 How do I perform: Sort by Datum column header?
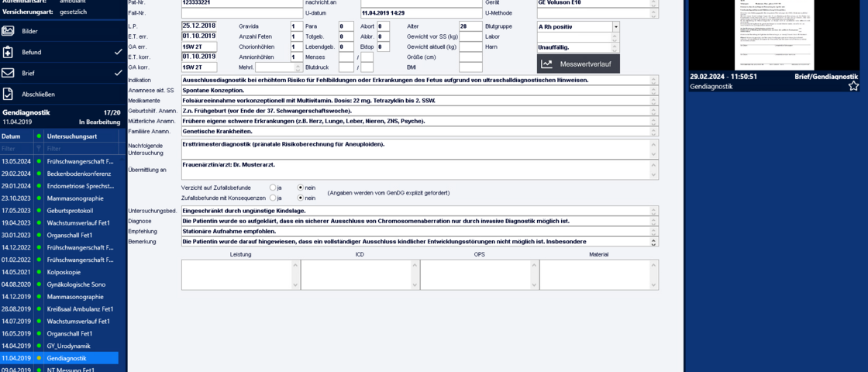(x=16, y=136)
